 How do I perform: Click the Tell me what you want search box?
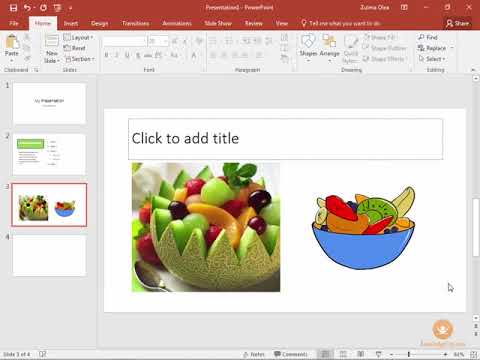coord(341,23)
